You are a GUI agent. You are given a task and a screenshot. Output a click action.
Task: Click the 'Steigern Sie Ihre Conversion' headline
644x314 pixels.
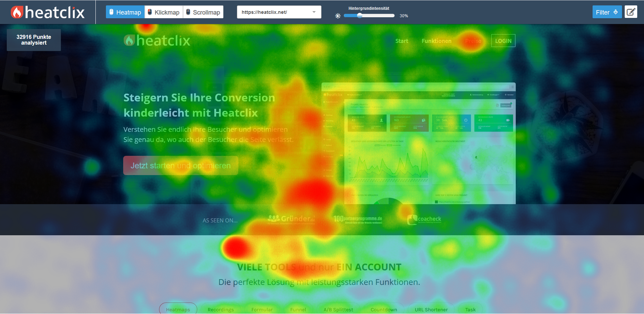pos(199,98)
